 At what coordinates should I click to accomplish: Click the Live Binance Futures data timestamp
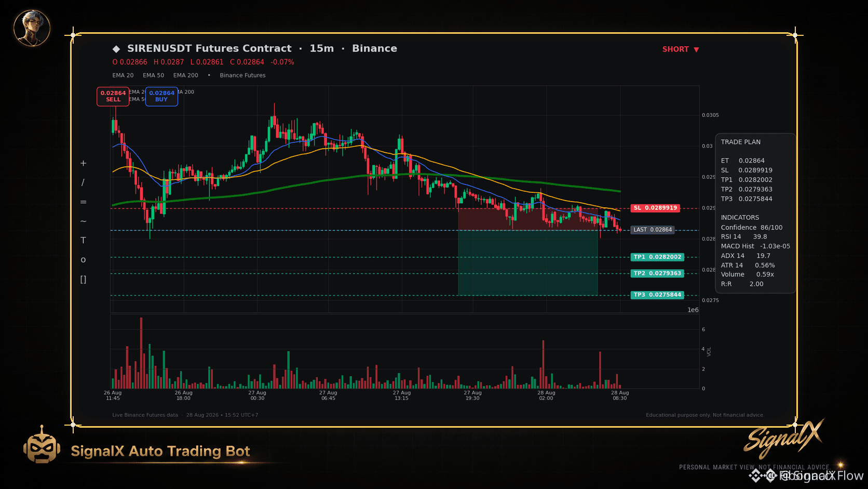[185, 415]
